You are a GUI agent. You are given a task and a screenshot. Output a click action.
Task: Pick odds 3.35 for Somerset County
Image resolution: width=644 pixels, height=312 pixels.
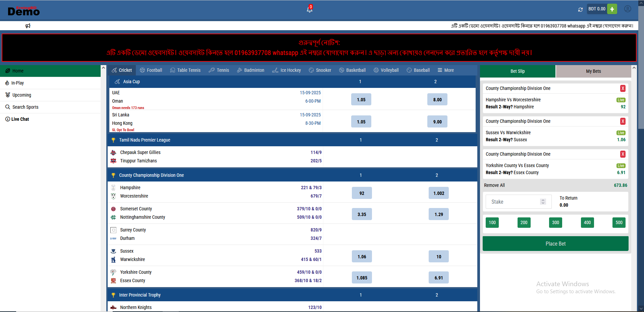[362, 214]
